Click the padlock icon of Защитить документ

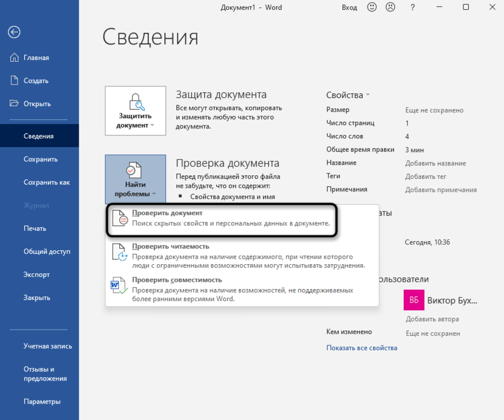136,102
